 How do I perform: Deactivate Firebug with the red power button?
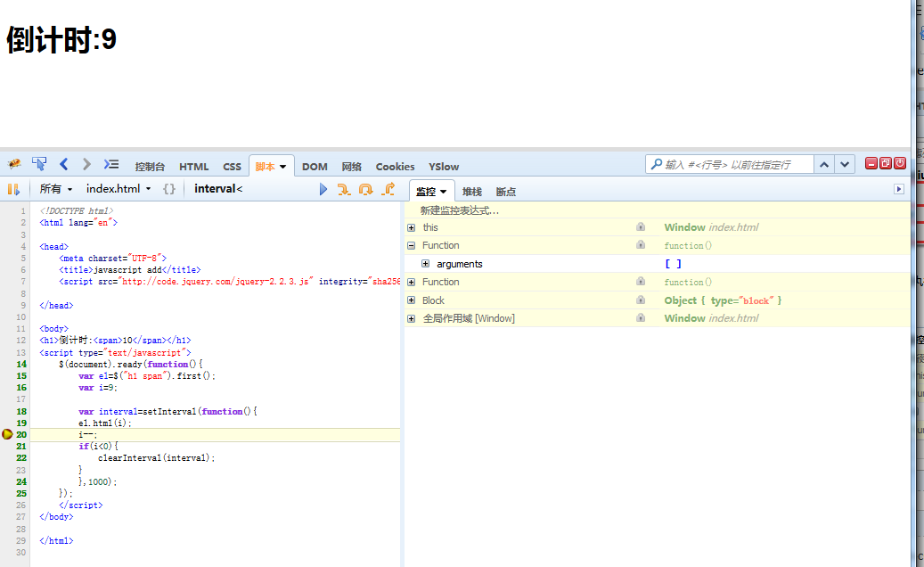[900, 163]
